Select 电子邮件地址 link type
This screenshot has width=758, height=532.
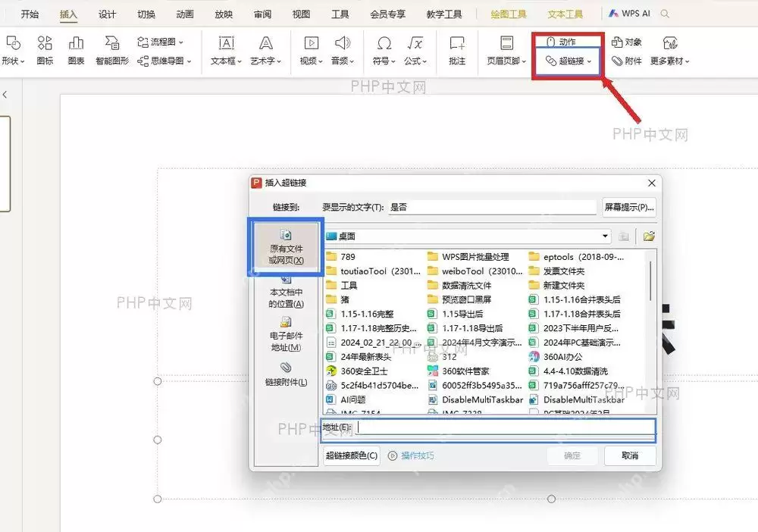coord(286,334)
